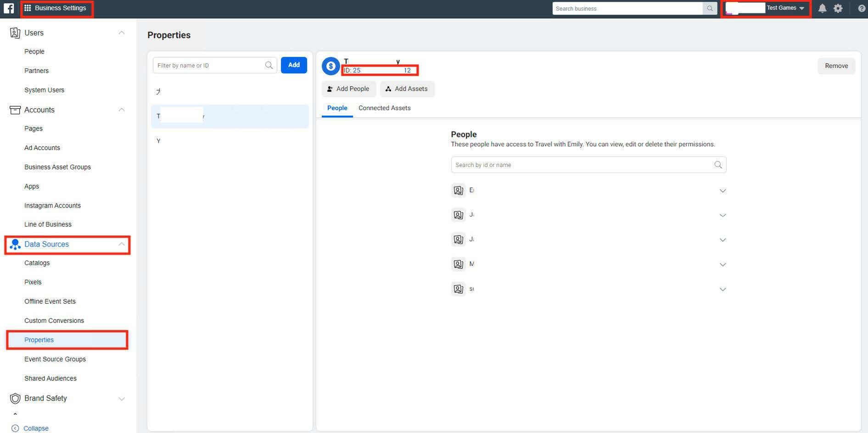The height and width of the screenshot is (433, 868).
Task: Collapse the Users section chevron
Action: [x=121, y=33]
